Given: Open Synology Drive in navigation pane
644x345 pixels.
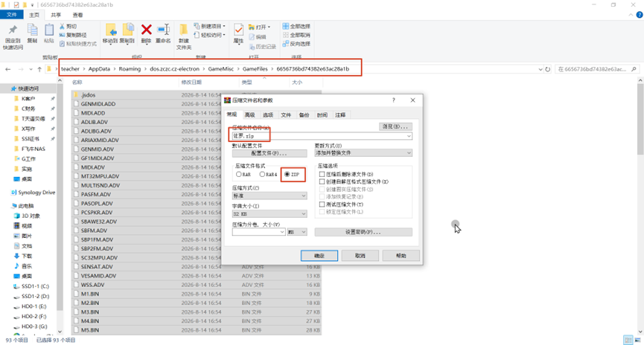Looking at the screenshot, I should (33, 193).
